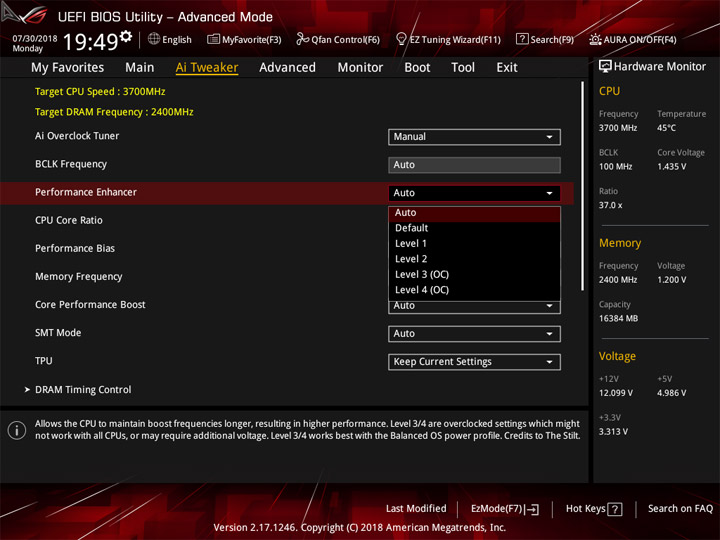The image size is (720, 540).
Task: Select the Memory Frequency row
Action: [79, 277]
